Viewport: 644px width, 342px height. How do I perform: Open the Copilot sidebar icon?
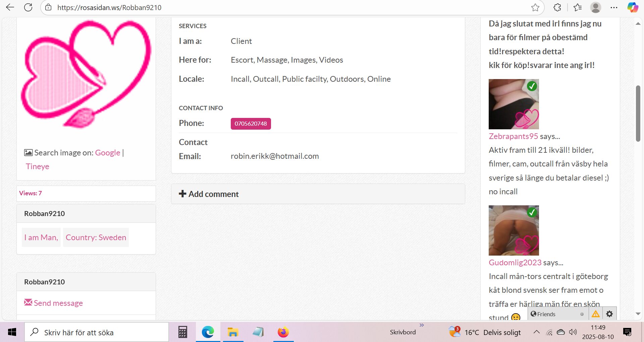[x=633, y=7]
